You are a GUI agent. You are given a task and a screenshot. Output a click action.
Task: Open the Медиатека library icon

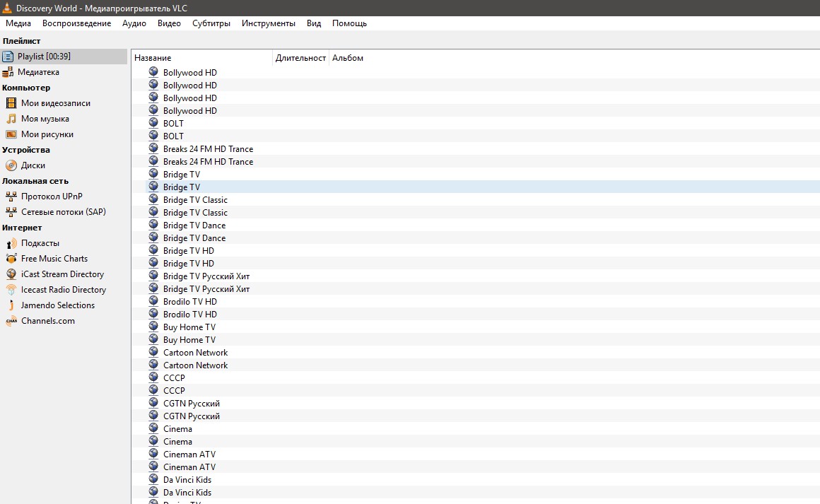click(x=8, y=72)
